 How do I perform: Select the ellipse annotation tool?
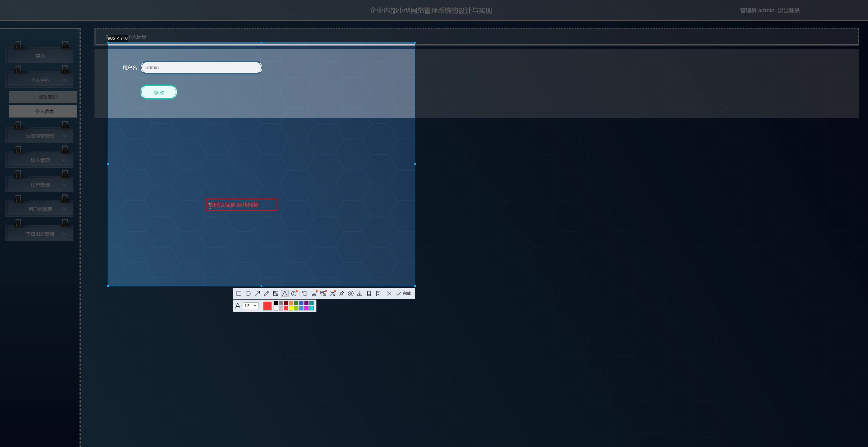(x=248, y=293)
